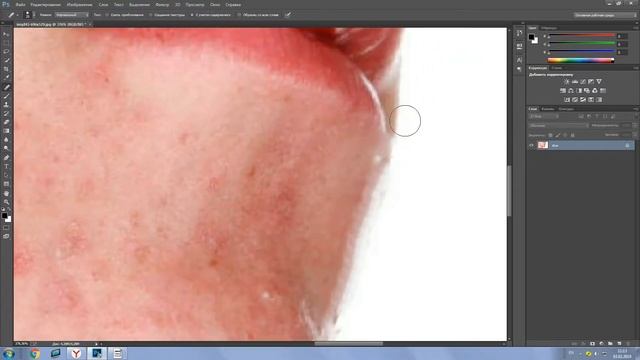The image size is (640, 360).
Task: Select the Crop tool
Action: point(6,69)
